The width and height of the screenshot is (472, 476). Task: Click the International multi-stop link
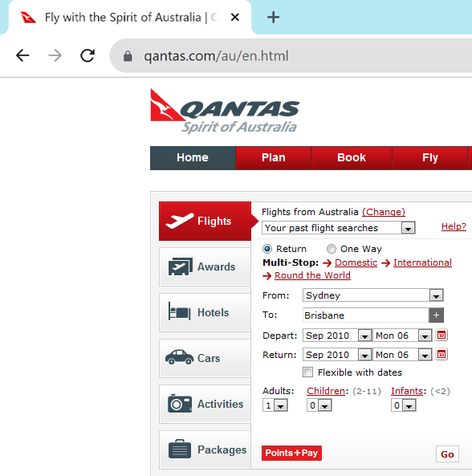point(422,262)
